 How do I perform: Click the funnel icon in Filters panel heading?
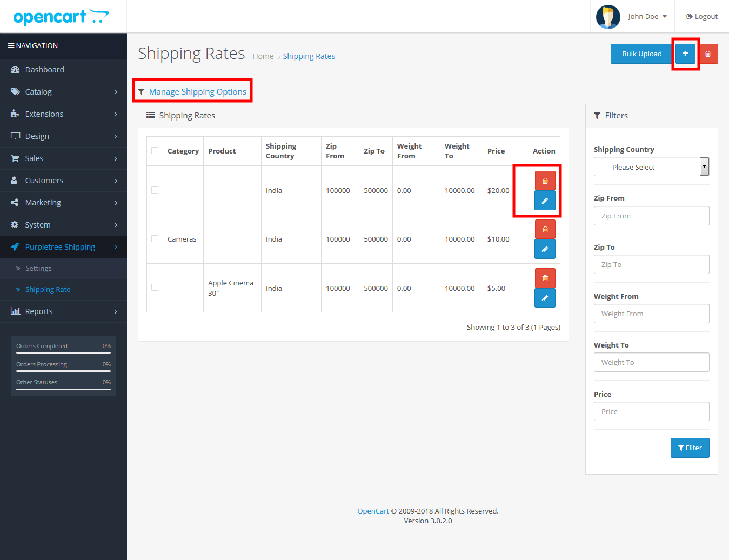(597, 116)
